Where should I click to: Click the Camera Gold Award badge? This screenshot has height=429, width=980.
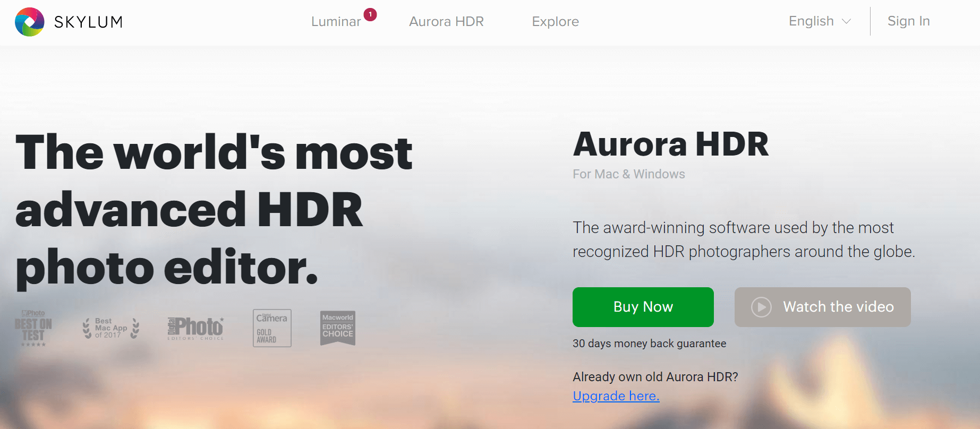[272, 328]
